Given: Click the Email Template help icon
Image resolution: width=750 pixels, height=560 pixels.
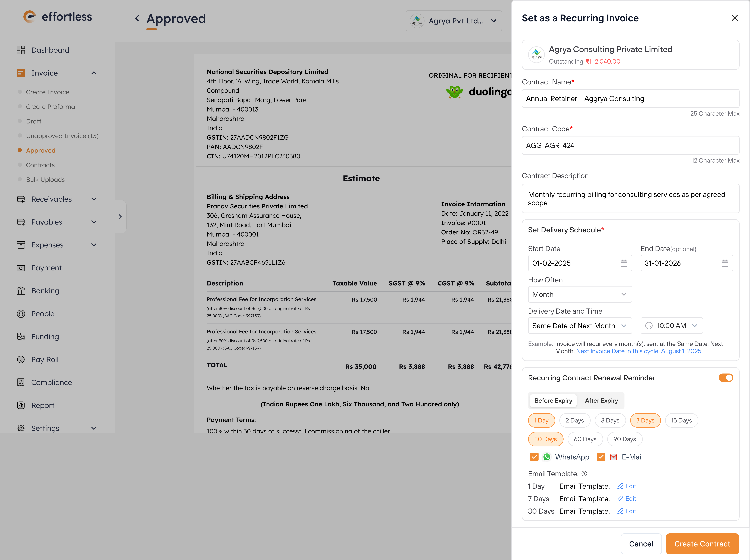Looking at the screenshot, I should point(584,474).
